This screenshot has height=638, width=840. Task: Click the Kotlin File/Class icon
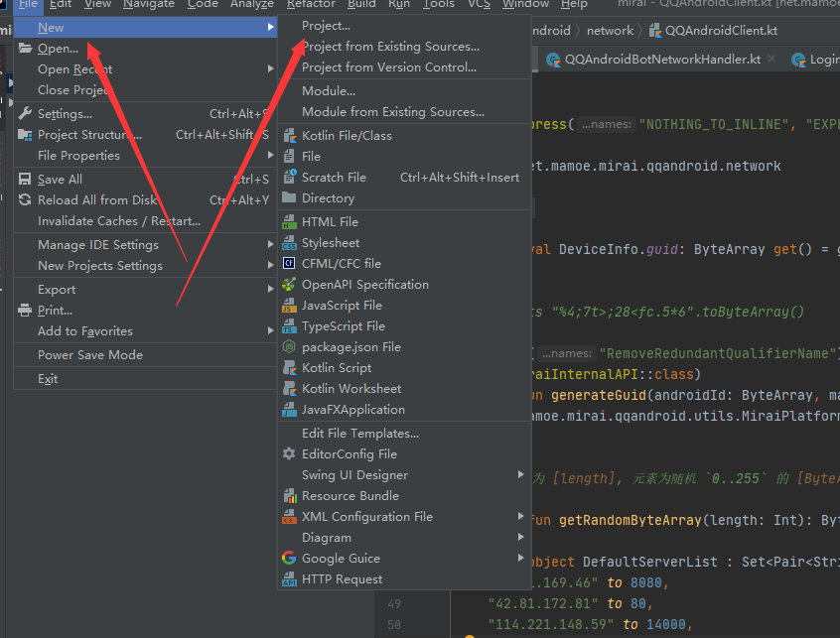point(289,135)
